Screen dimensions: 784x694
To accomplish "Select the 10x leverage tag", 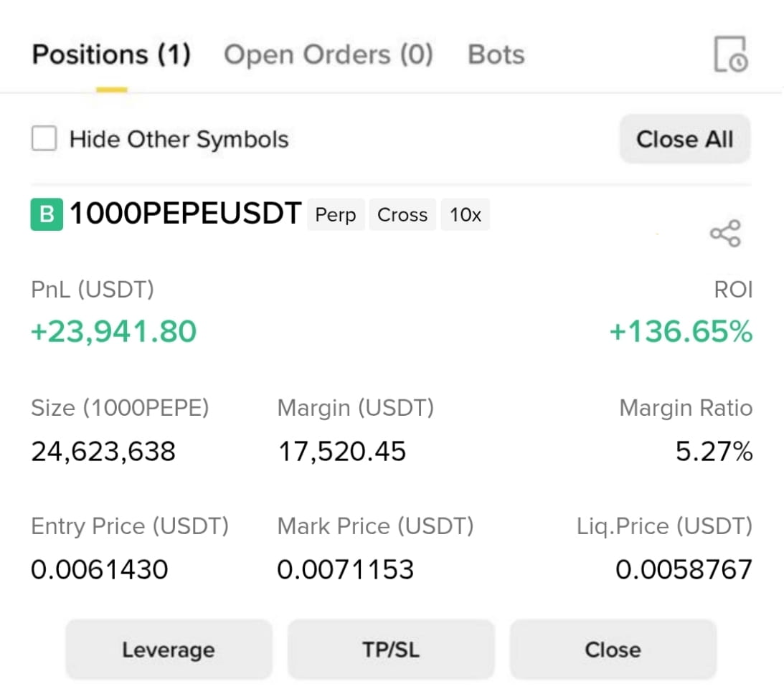I will point(465,215).
